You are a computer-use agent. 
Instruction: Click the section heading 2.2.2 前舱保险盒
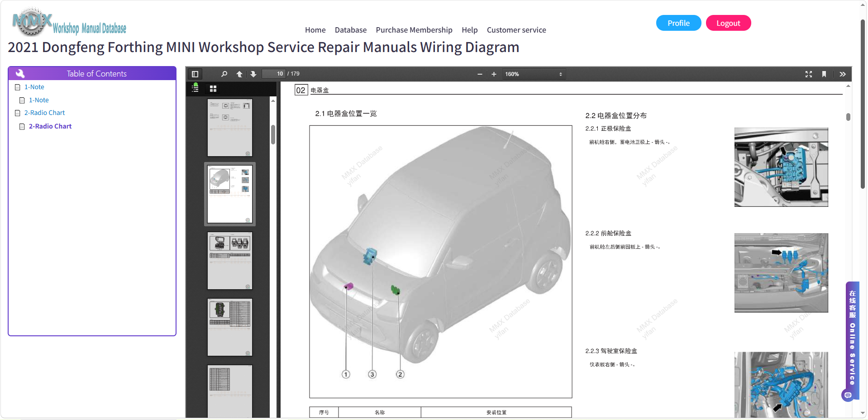click(x=608, y=233)
